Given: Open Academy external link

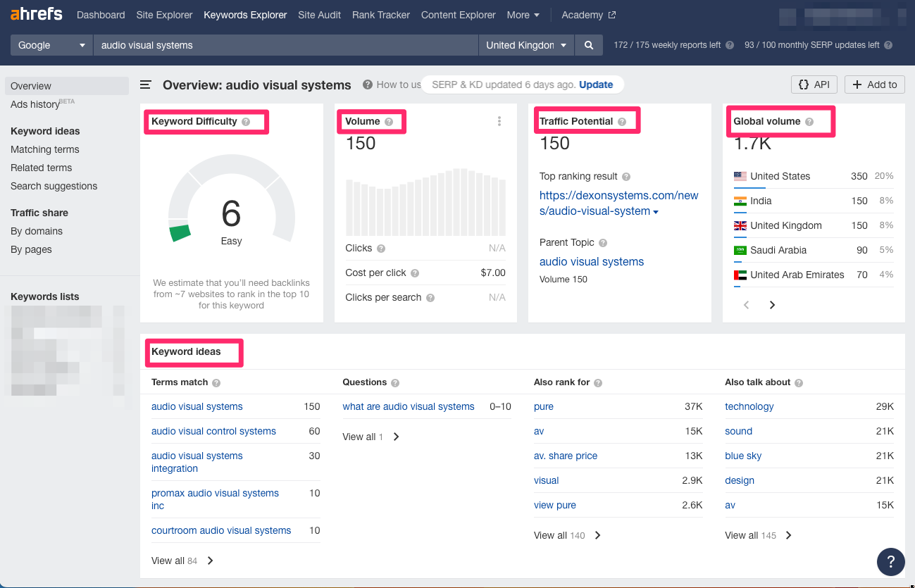Looking at the screenshot, I should coord(589,15).
